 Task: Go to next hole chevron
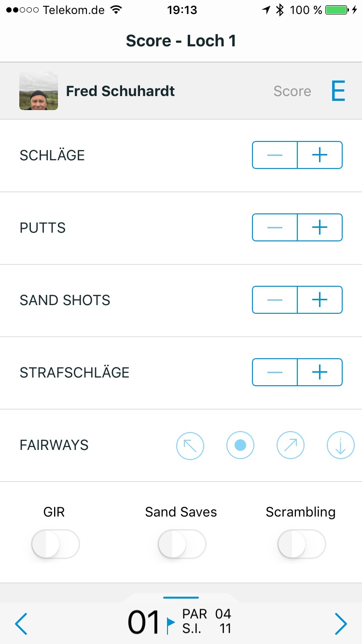[341, 624]
